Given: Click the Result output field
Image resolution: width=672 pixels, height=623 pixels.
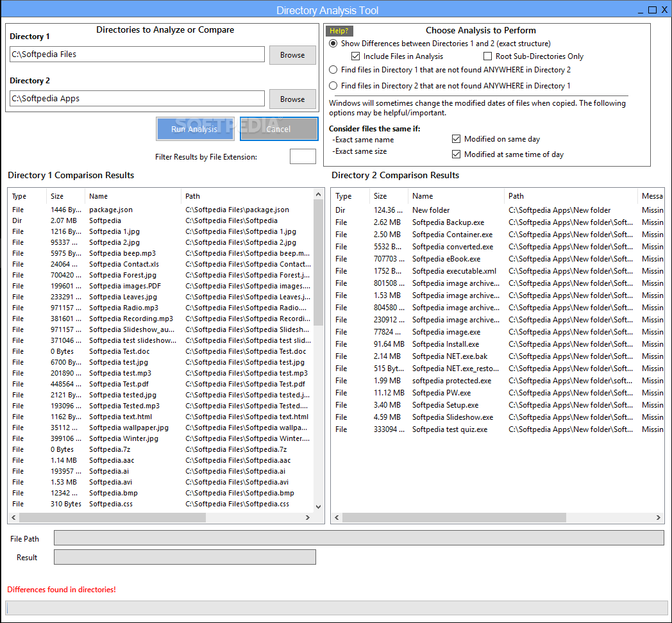Looking at the screenshot, I should (185, 557).
